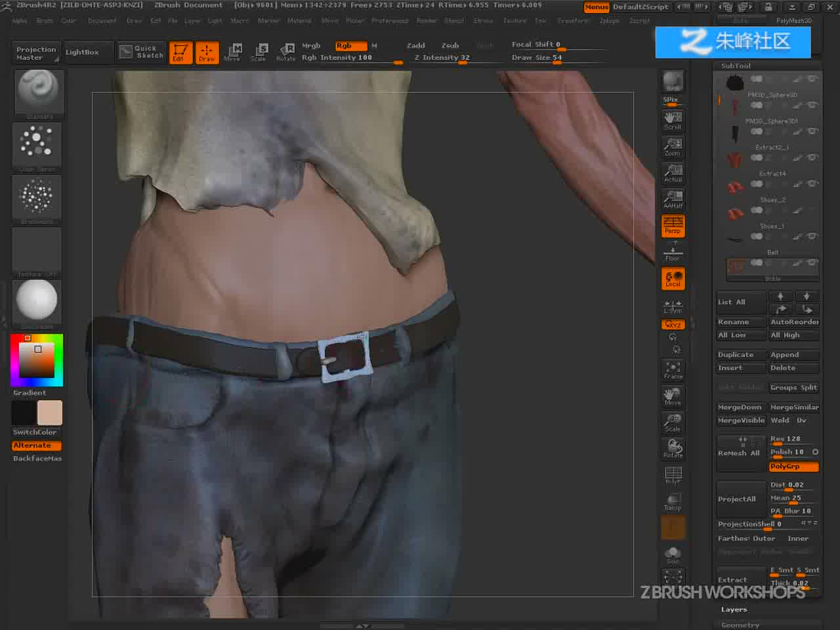
Task: Toggle the Belt subtool visibility eye
Action: (x=812, y=262)
